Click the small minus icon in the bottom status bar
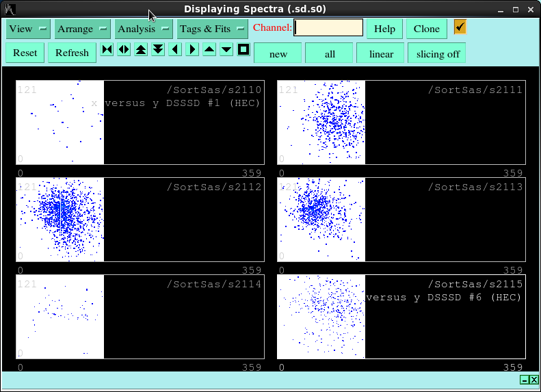Screen dimensions: 541x392 (525, 380)
